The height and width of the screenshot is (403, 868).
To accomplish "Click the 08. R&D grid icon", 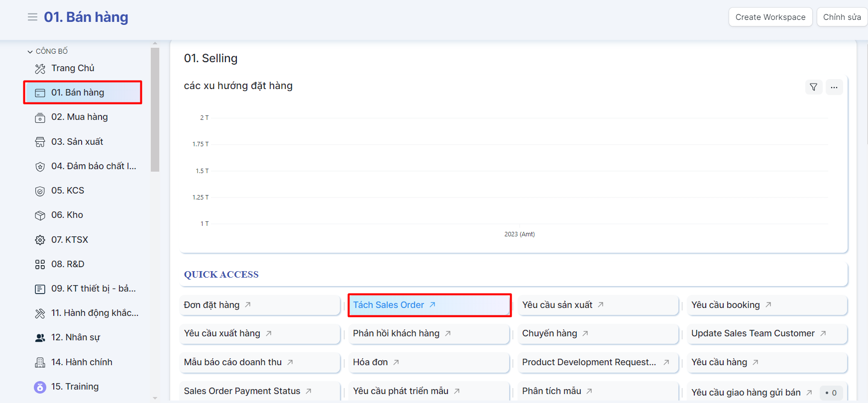I will 40,265.
